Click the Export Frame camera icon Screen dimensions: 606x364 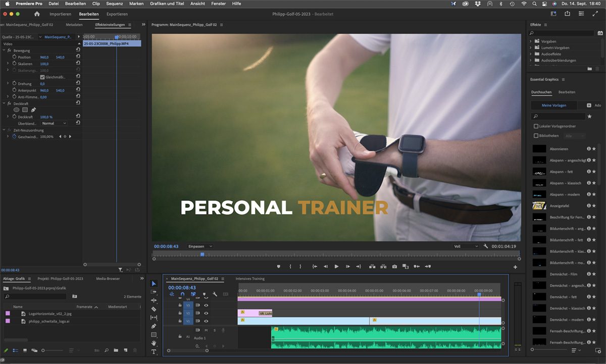[x=394, y=267]
